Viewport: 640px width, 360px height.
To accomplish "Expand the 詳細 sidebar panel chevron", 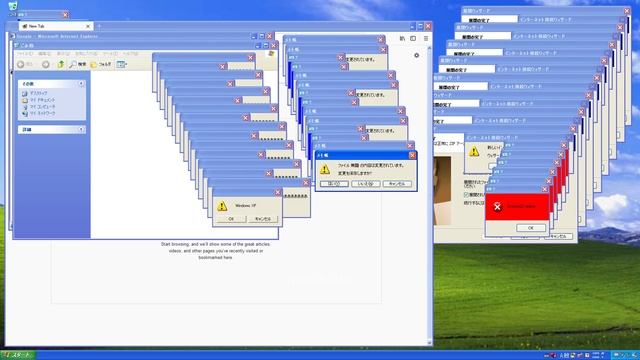I will pos(81,129).
